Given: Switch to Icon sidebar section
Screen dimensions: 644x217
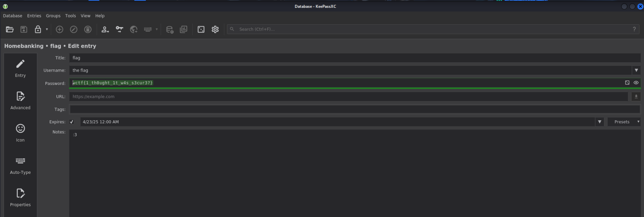Looking at the screenshot, I should [20, 133].
